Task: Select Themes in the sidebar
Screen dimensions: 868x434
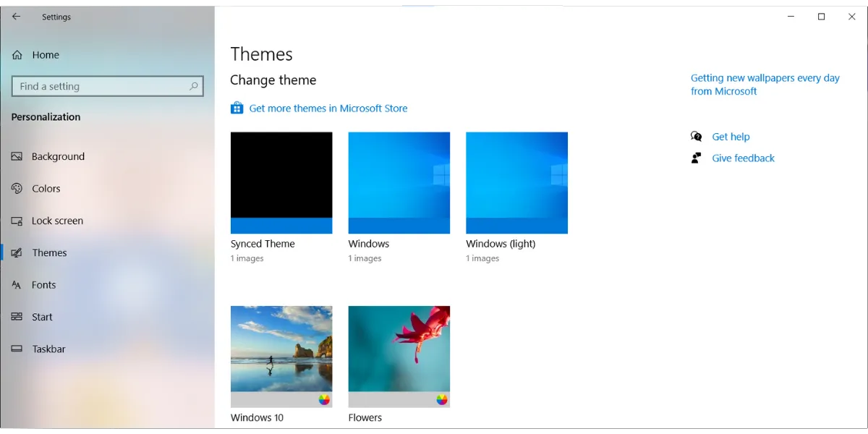Action: tap(49, 252)
